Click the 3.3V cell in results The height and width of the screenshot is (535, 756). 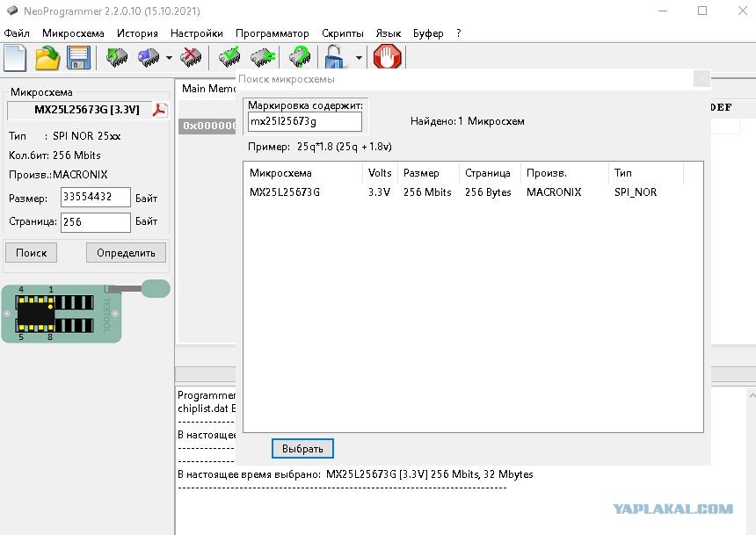[x=379, y=192]
